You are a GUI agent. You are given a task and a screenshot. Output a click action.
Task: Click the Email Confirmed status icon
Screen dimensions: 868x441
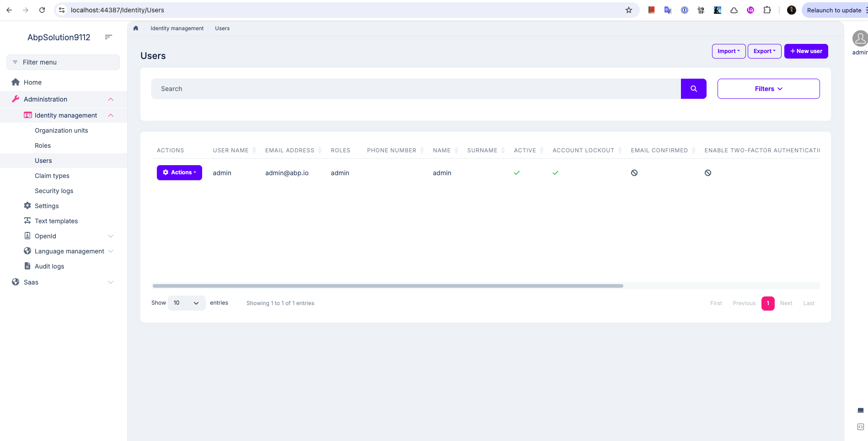point(634,173)
